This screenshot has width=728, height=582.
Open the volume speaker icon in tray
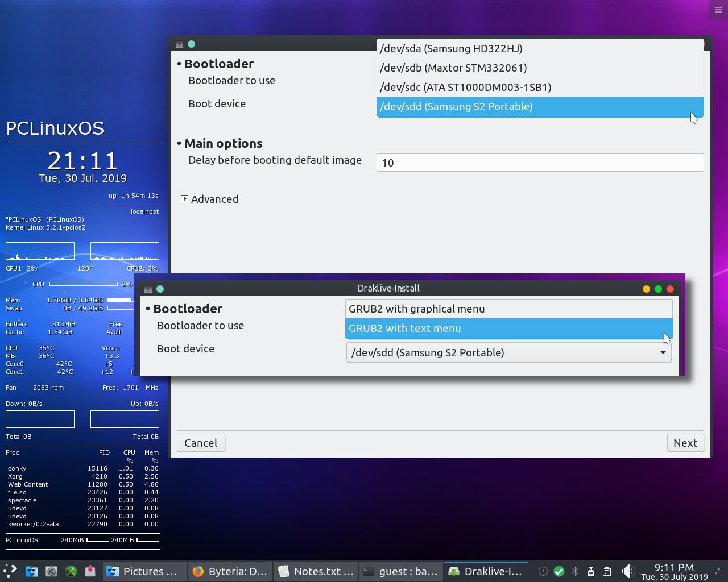click(627, 571)
